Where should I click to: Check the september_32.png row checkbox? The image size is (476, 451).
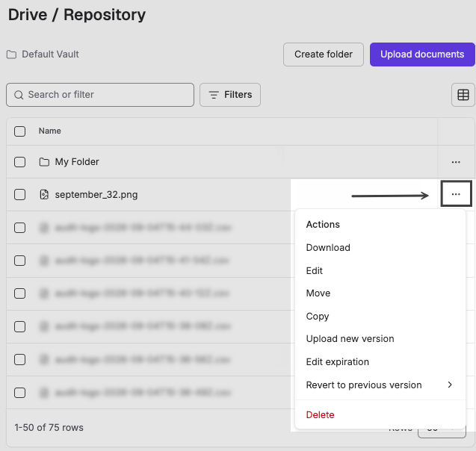pyautogui.click(x=19, y=194)
